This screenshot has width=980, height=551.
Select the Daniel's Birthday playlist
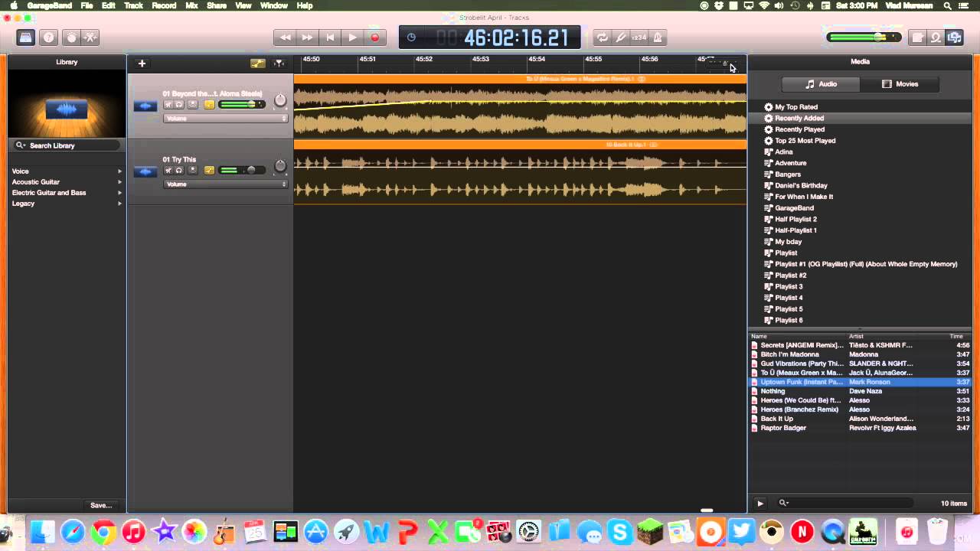(860, 185)
